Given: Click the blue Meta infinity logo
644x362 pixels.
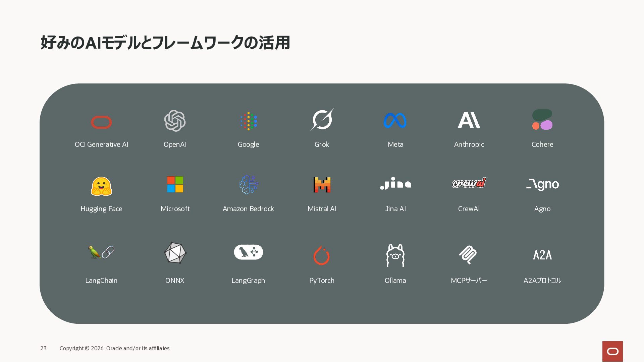Looking at the screenshot, I should click(x=395, y=121).
